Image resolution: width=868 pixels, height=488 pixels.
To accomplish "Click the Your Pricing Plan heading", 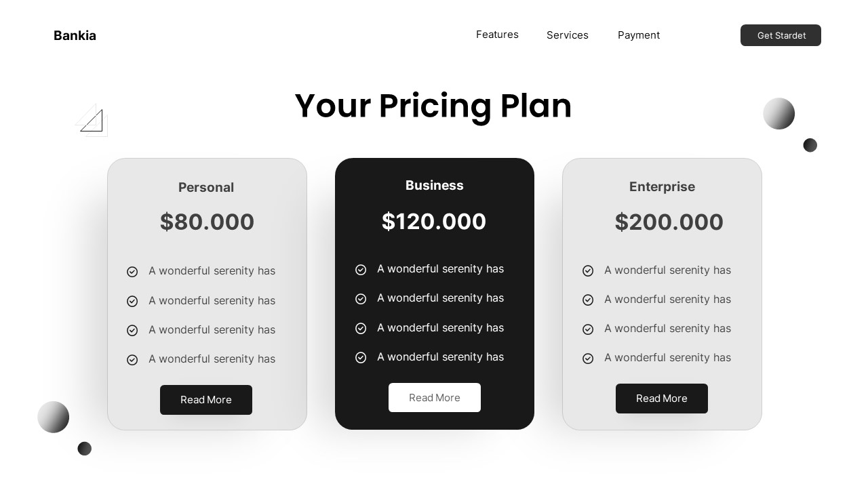I will [433, 106].
